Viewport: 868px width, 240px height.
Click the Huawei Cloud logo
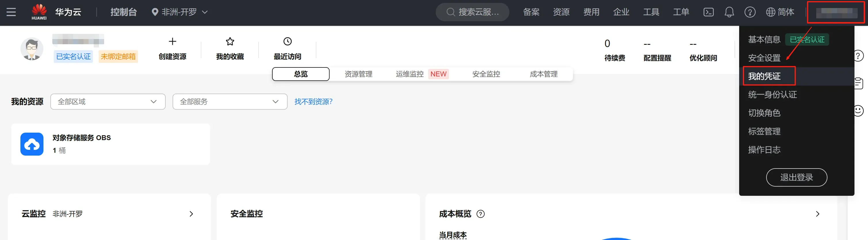point(39,12)
